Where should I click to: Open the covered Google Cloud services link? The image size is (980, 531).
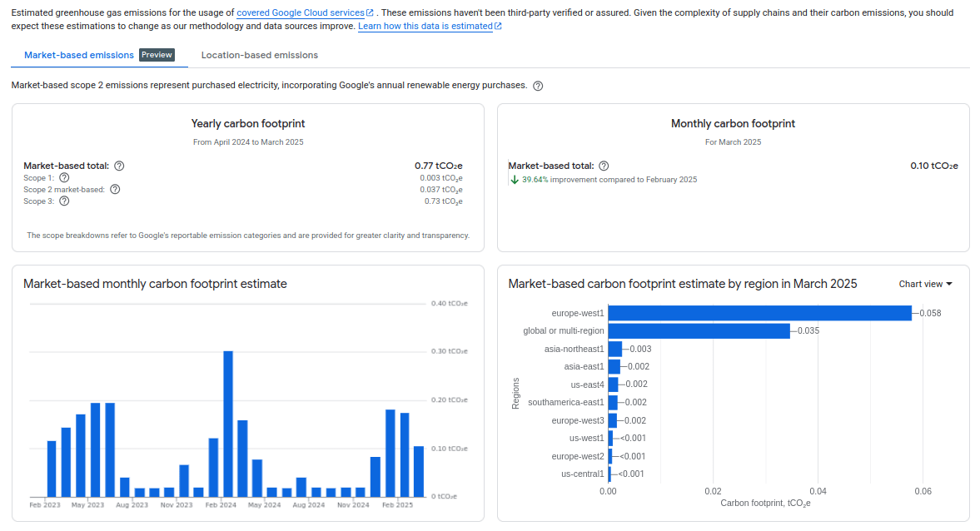click(301, 12)
